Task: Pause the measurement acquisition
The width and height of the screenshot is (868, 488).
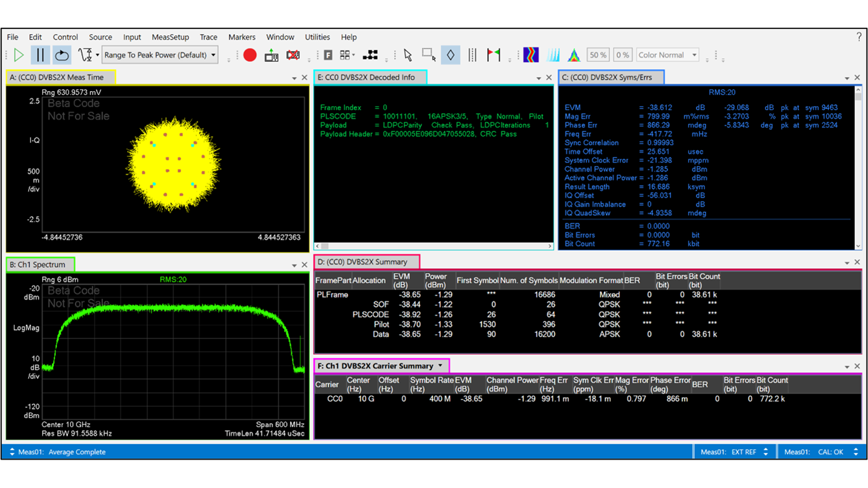Action: point(40,55)
